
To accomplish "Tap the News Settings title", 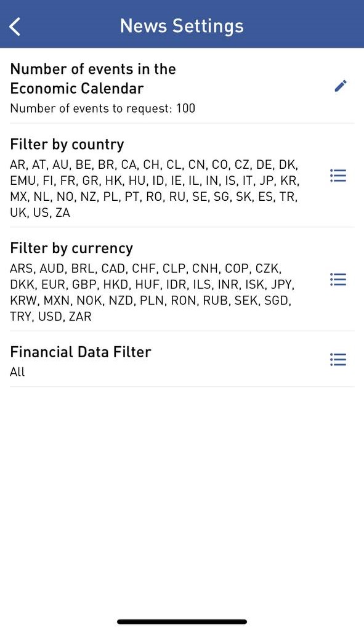I will (182, 26).
